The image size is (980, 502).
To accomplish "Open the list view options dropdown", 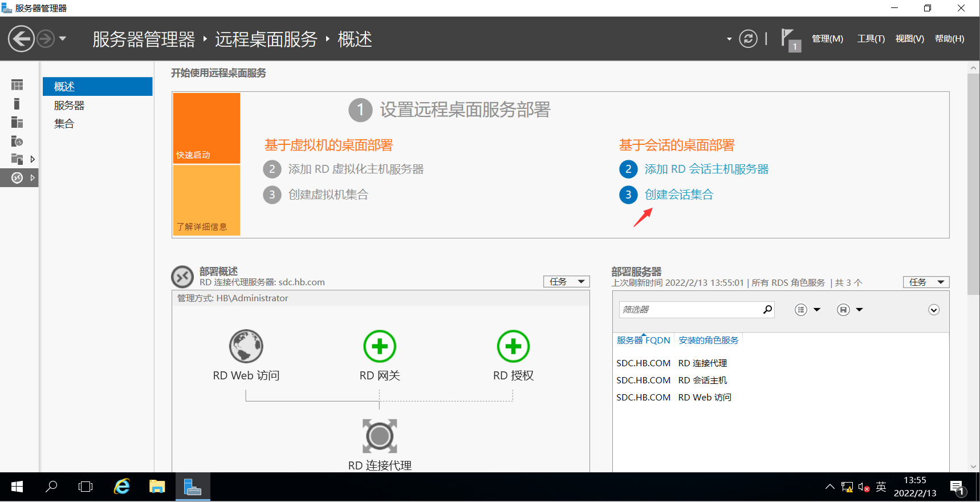I will pyautogui.click(x=807, y=310).
